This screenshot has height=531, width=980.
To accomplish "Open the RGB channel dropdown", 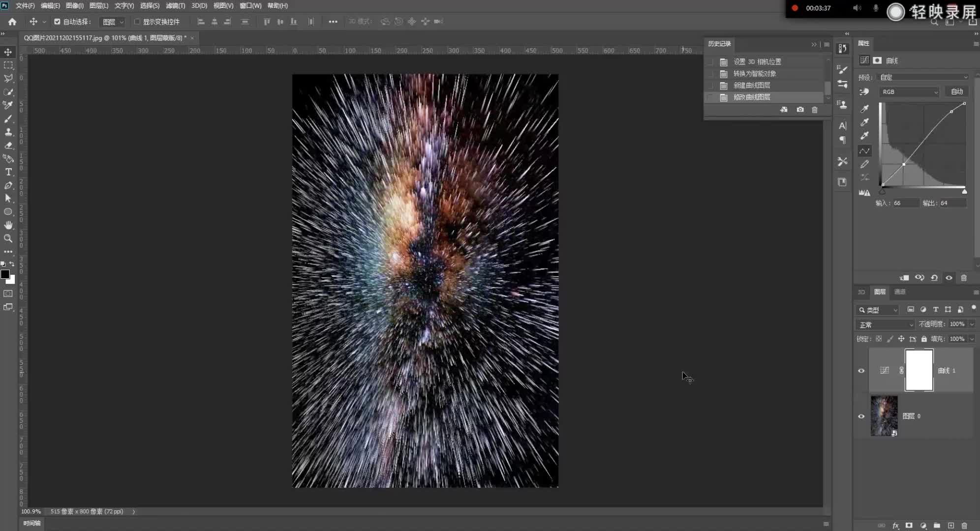I will pos(909,91).
